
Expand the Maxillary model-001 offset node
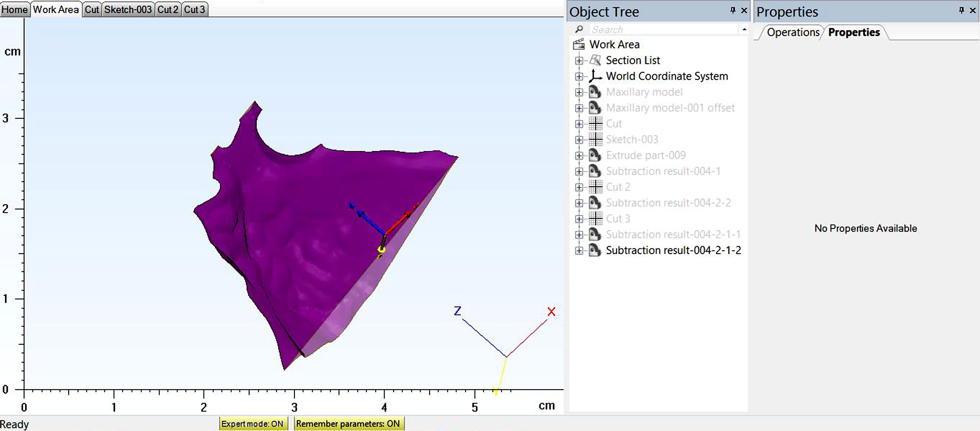[x=579, y=108]
